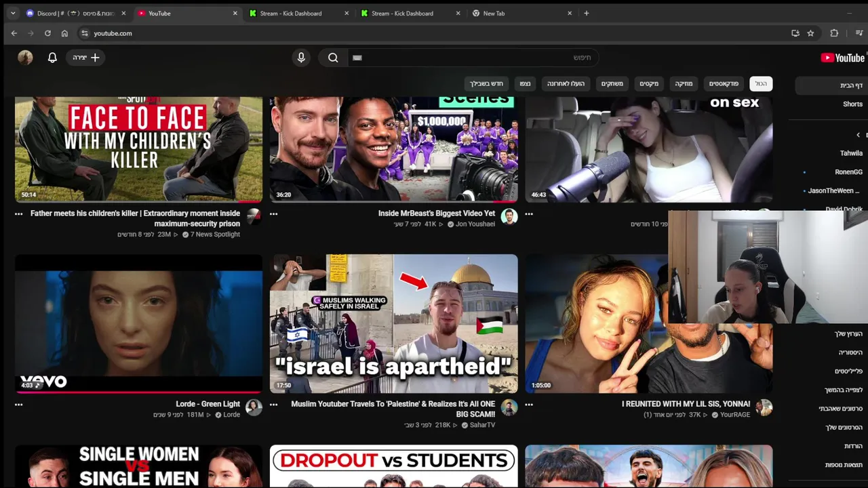Image resolution: width=868 pixels, height=488 pixels.
Task: Open Jon Youshaei channel avatar
Action: pos(509,216)
